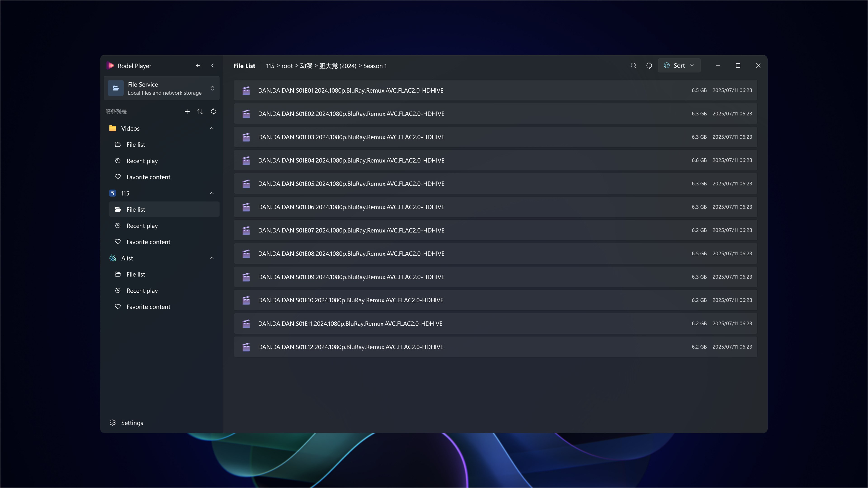Open Recent play under Alist
Viewport: 868px width, 488px height.
click(164, 291)
